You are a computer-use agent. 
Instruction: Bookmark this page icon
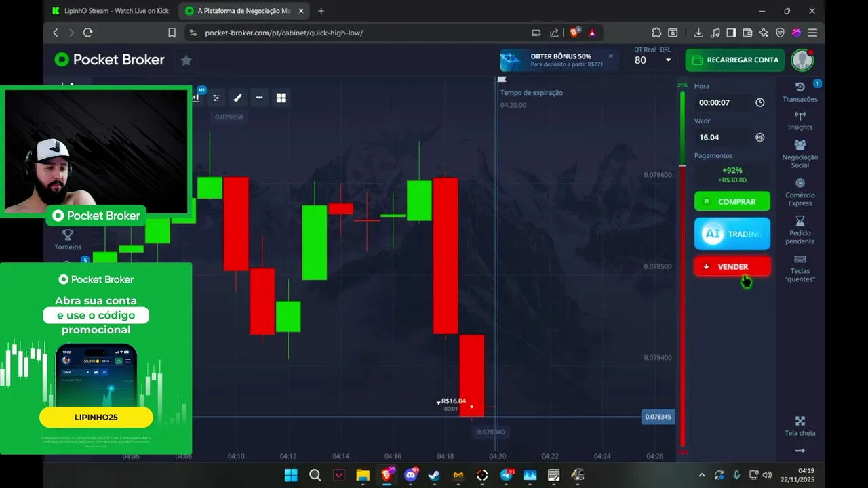click(172, 33)
